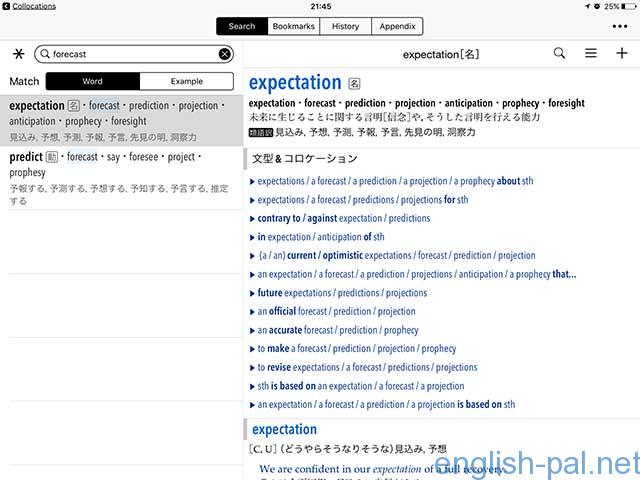Click inside the forecast search field
640x480 pixels.
click(130, 54)
